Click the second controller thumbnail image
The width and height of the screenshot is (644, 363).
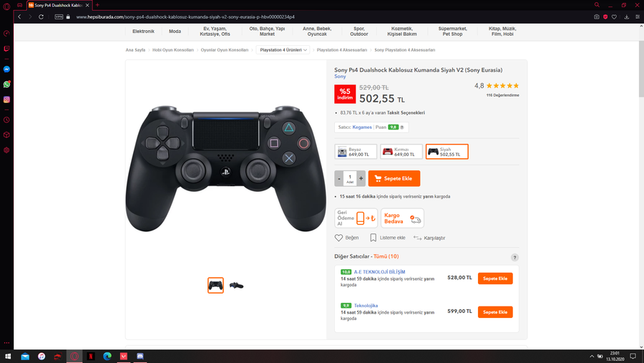tap(236, 285)
